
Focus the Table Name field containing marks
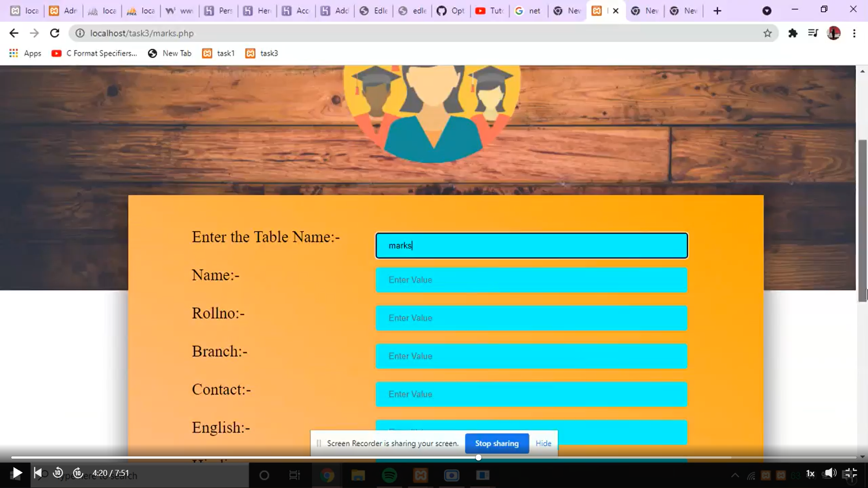click(532, 245)
